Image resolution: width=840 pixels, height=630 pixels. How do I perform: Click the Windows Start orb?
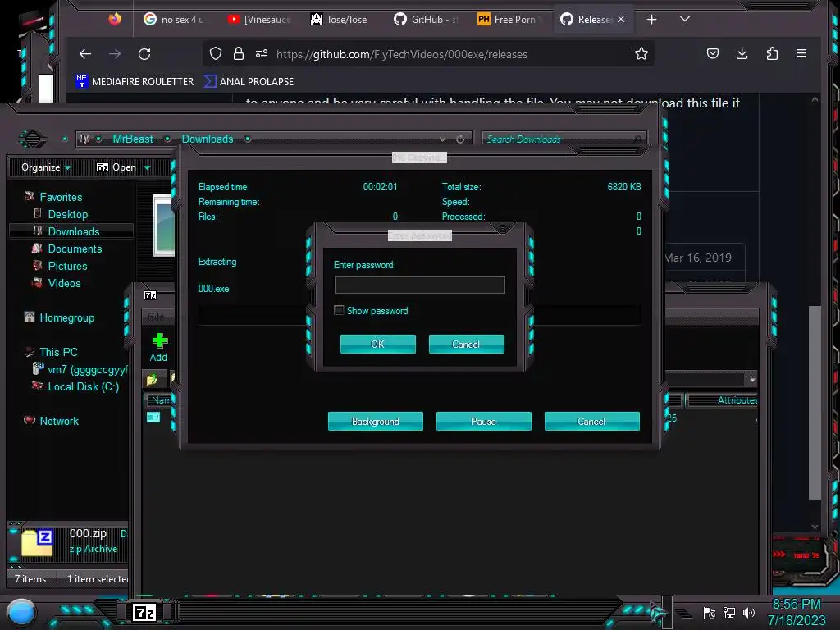click(21, 612)
